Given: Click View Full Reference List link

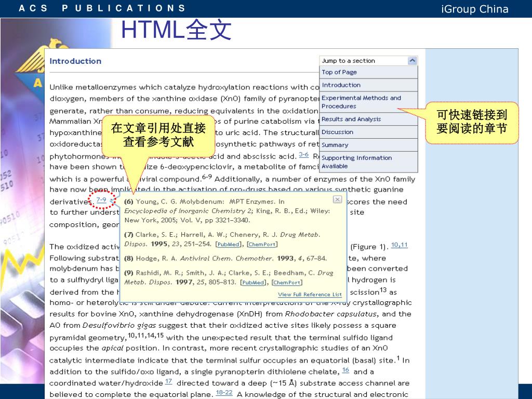Looking at the screenshot, I should (x=310, y=295).
